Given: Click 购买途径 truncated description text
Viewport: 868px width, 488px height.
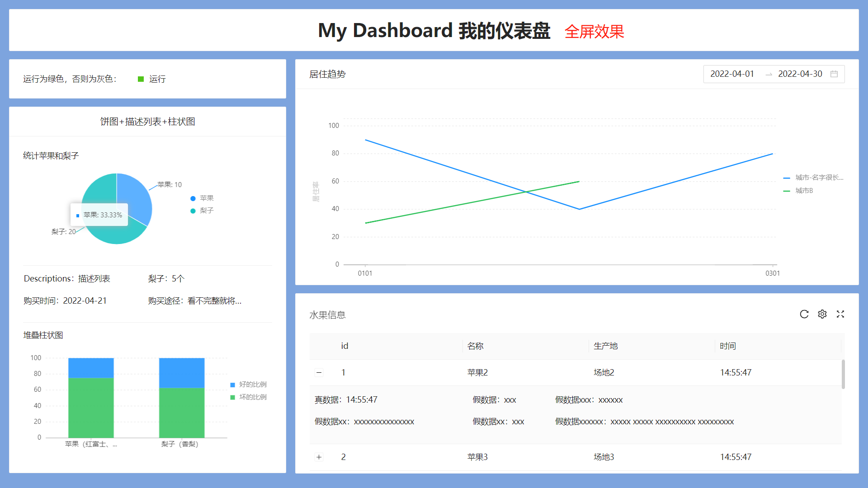Looking at the screenshot, I should (195, 301).
